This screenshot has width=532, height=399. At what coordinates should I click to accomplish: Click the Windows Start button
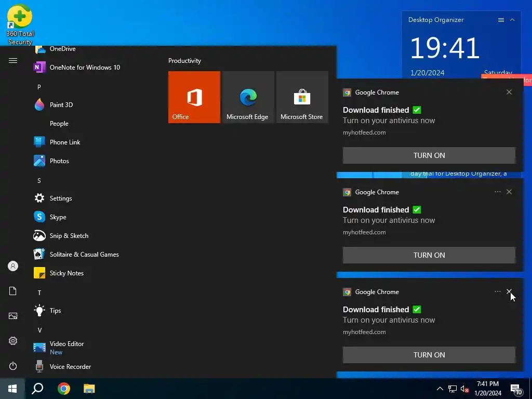12,389
